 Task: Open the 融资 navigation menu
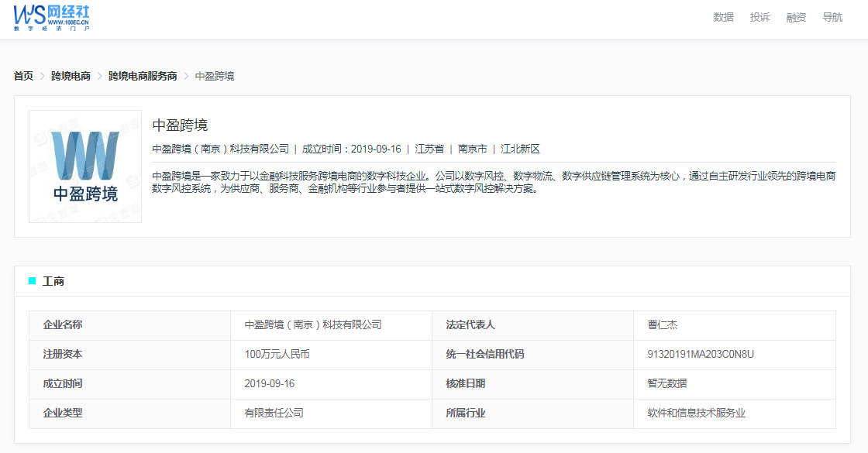(x=796, y=17)
